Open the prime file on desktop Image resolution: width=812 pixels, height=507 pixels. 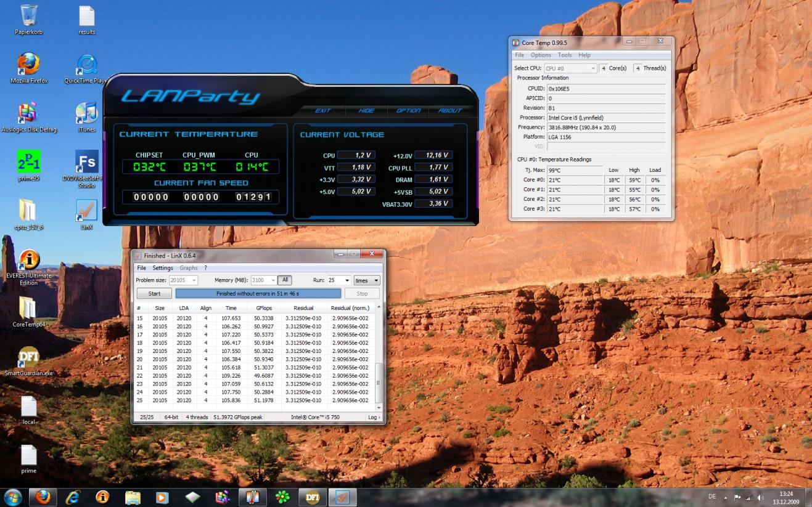pos(29,460)
